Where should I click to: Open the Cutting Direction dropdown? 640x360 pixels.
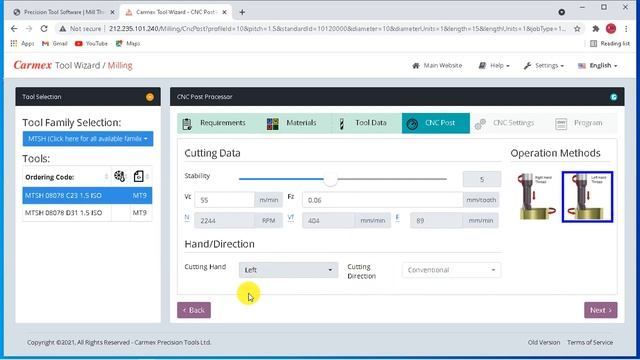click(451, 270)
